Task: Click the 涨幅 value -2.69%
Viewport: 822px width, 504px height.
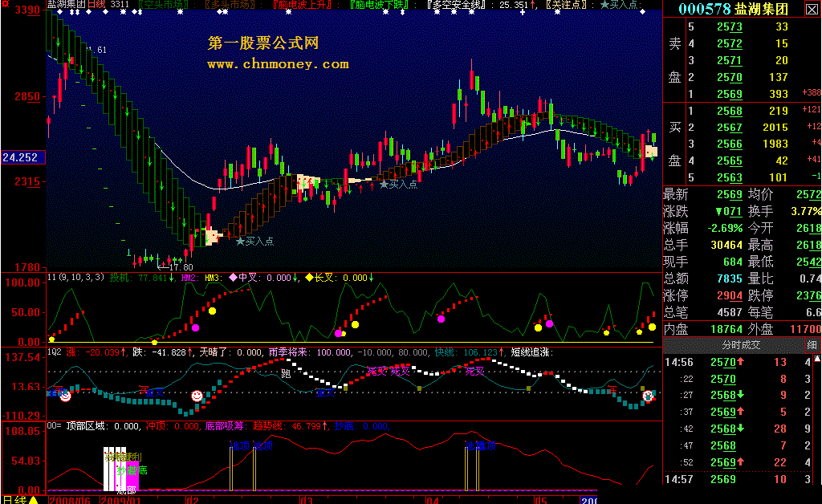Action: [x=725, y=229]
